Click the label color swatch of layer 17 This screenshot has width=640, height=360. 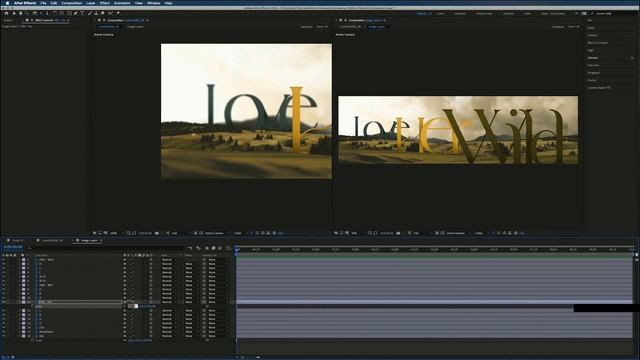[x=23, y=332]
